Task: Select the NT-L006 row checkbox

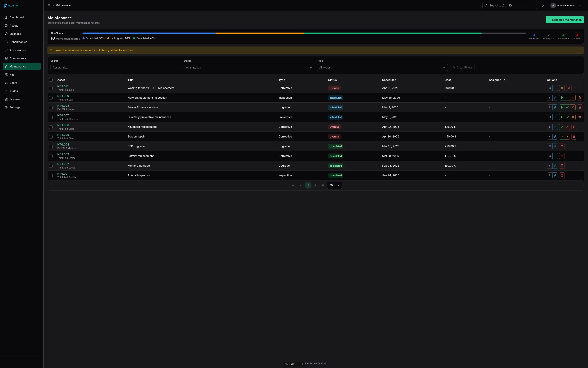Action: click(51, 127)
